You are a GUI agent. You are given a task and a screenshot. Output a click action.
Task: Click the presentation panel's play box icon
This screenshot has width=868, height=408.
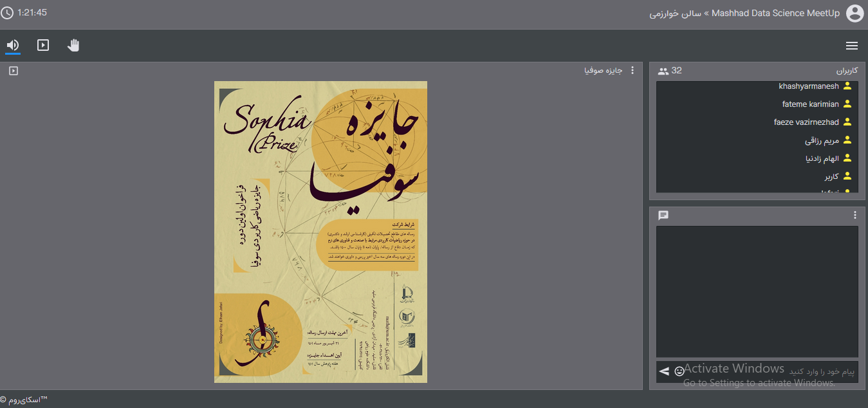(x=14, y=71)
